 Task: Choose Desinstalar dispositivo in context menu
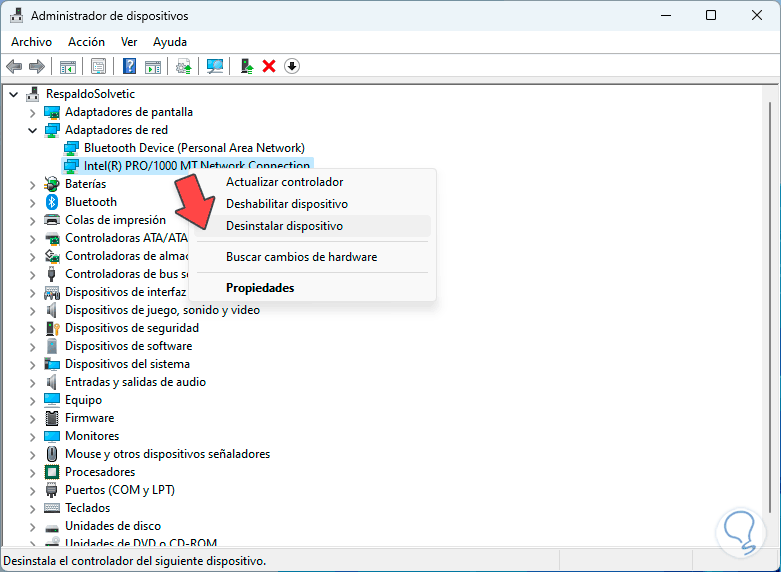point(312,226)
